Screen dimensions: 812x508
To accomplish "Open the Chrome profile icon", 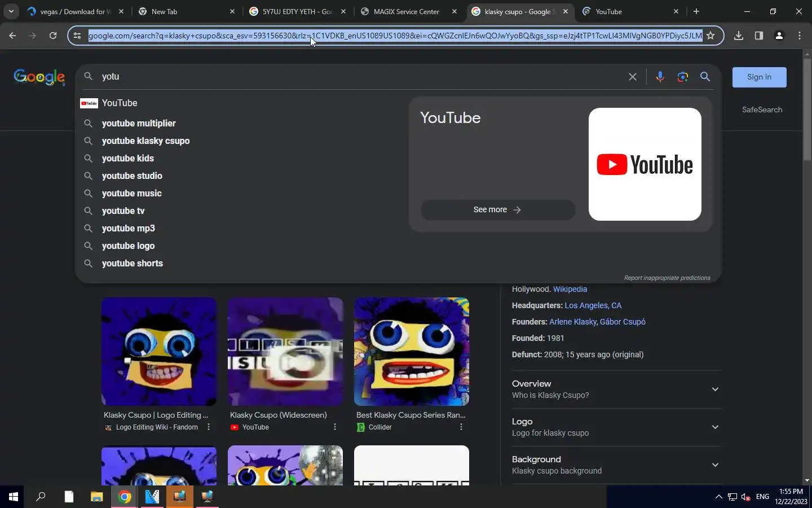I will click(x=779, y=36).
